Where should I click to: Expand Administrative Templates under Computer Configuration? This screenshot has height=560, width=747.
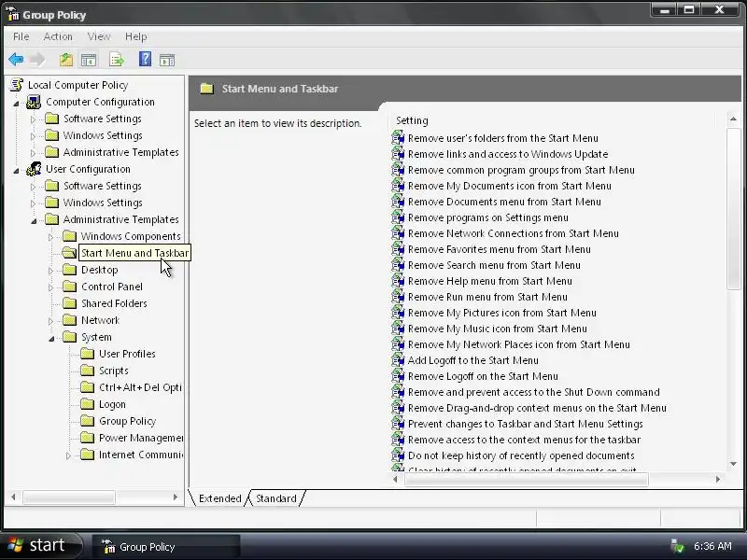(33, 153)
